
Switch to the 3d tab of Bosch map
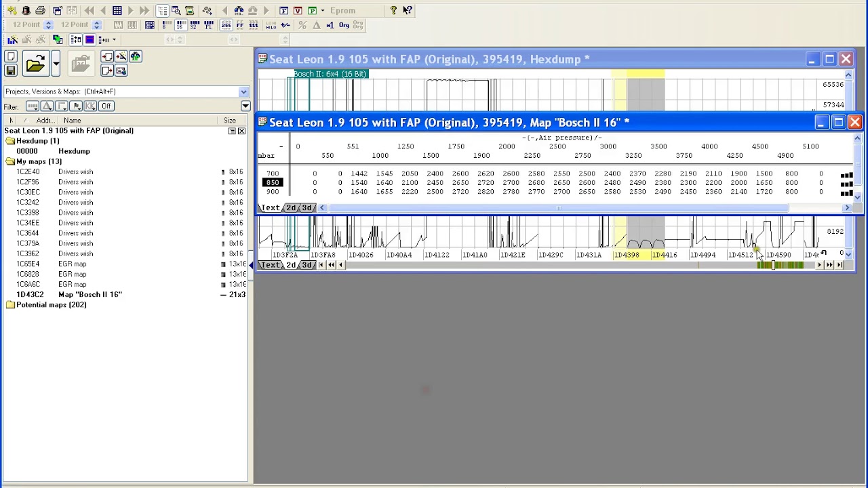click(309, 207)
